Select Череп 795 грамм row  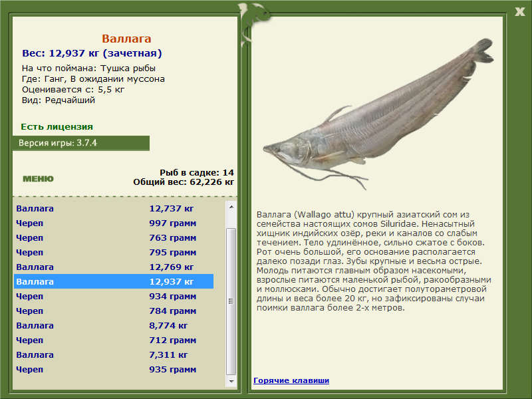tap(114, 252)
